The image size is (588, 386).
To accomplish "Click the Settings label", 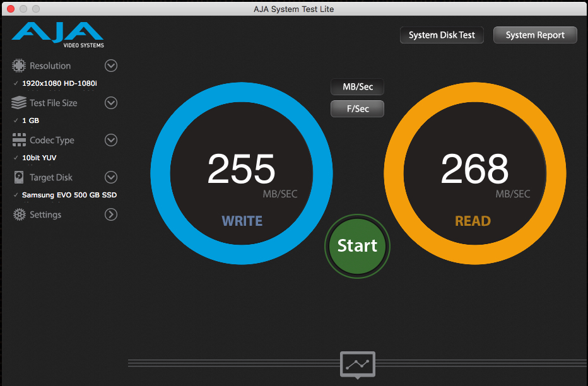I will point(45,214).
